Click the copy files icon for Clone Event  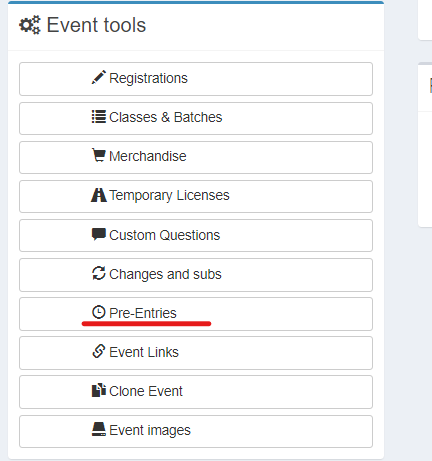coord(99,390)
